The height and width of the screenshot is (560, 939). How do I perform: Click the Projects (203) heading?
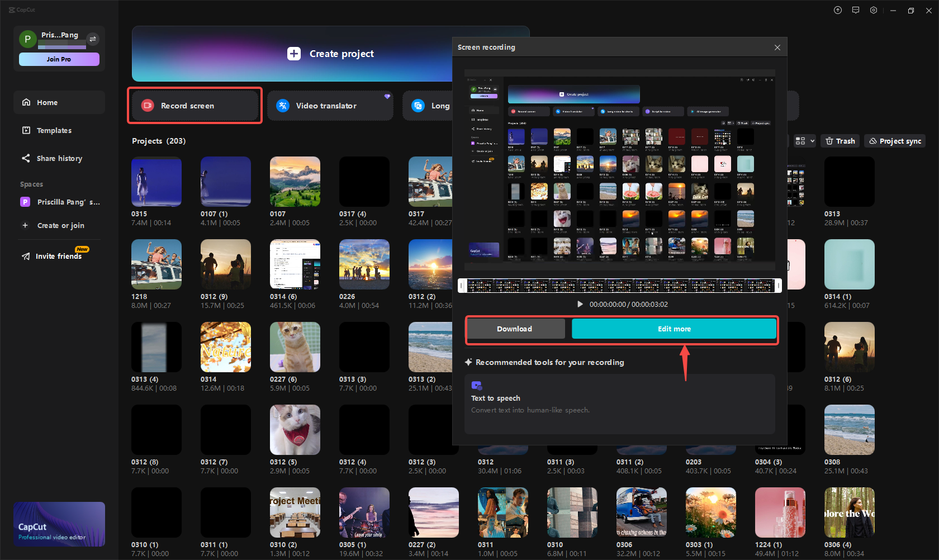pos(159,141)
